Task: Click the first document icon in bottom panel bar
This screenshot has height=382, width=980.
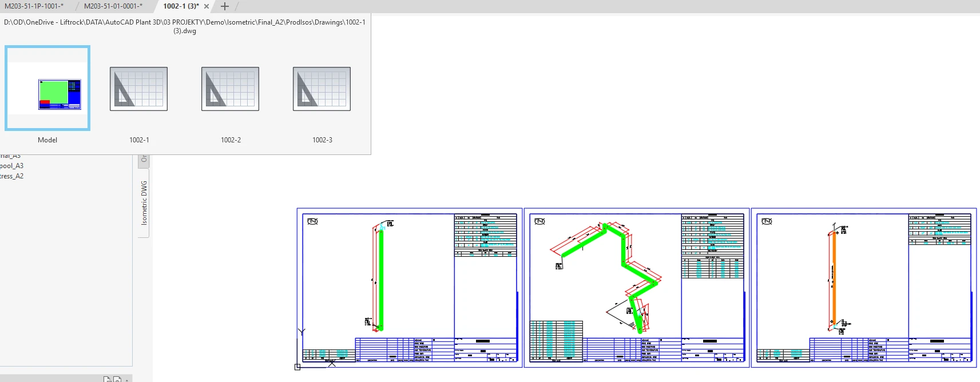Action: pyautogui.click(x=107, y=379)
